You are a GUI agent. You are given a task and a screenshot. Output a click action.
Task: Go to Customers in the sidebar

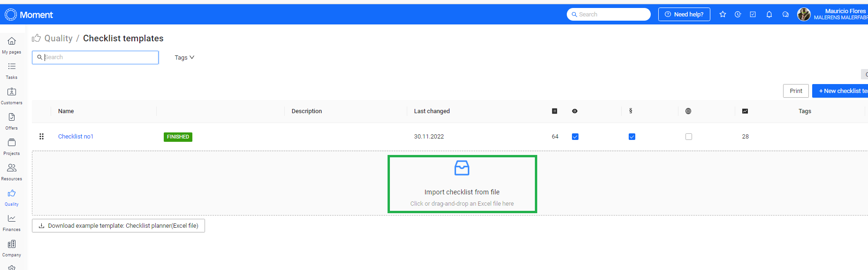tap(12, 95)
